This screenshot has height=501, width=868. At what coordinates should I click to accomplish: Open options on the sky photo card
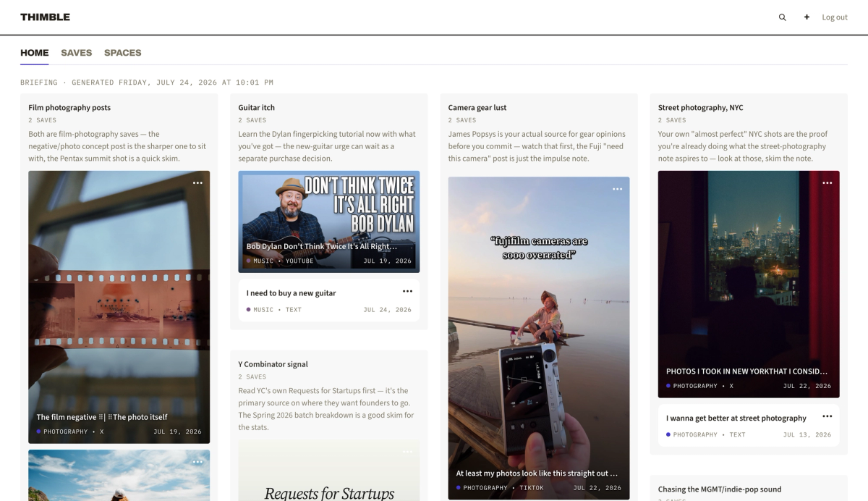pos(197,462)
